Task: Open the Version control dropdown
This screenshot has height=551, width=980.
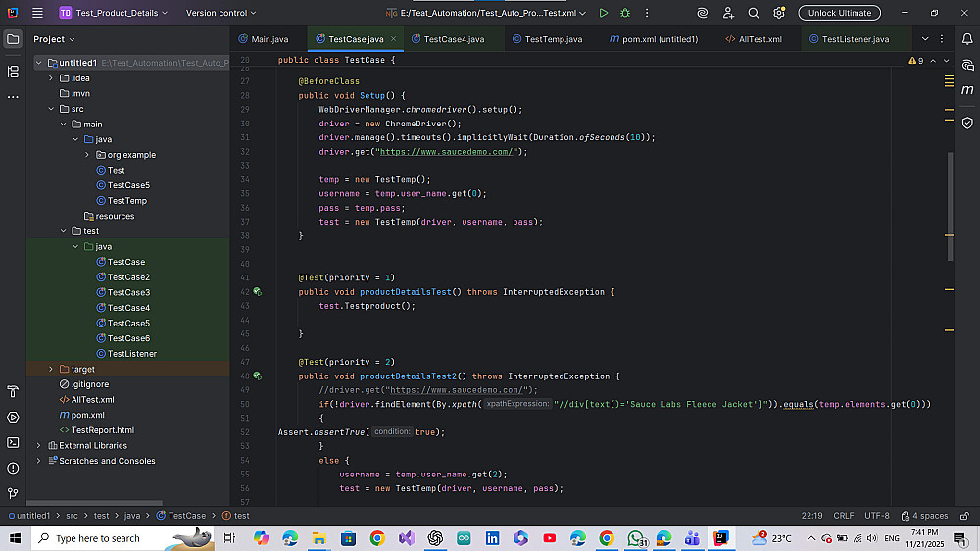Action: [x=220, y=13]
